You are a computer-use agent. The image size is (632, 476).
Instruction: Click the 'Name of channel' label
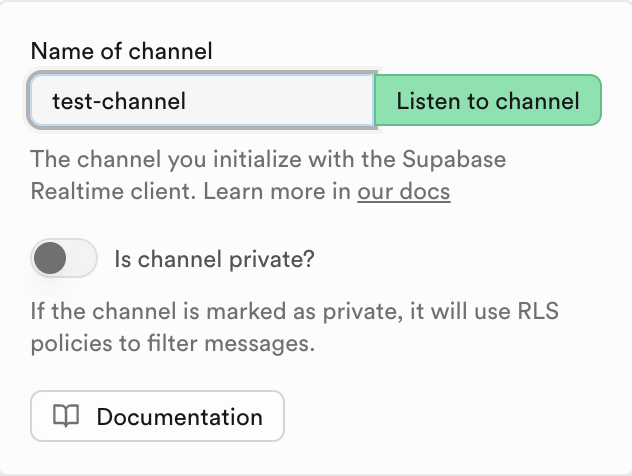point(121,50)
